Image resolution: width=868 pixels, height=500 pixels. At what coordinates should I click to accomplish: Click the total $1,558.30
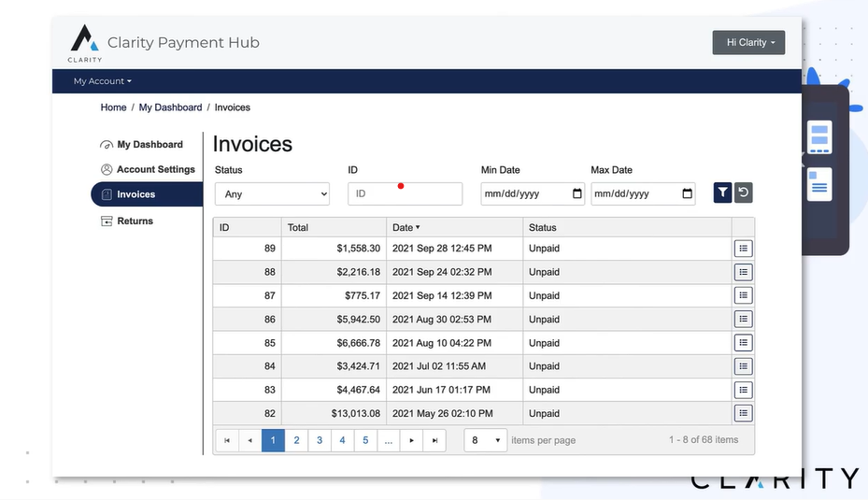(358, 249)
